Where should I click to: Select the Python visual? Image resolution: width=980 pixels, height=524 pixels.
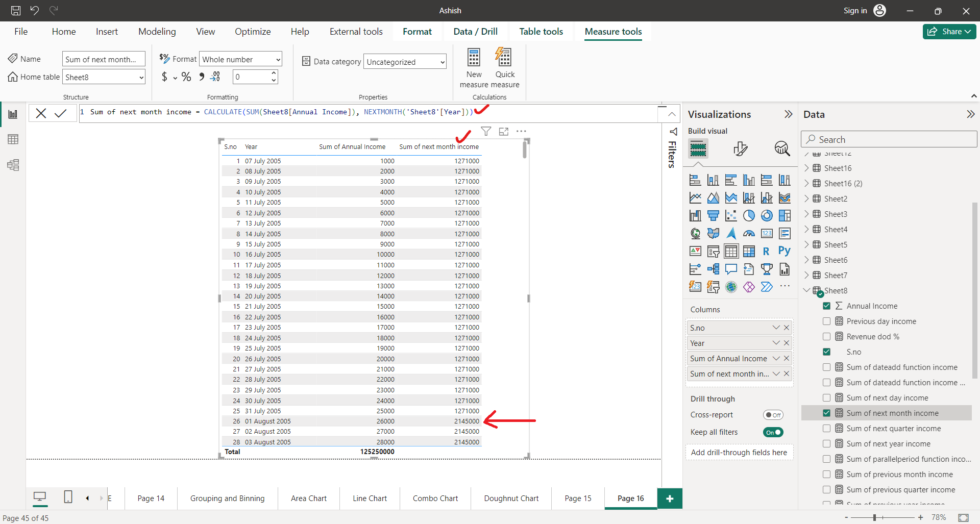[x=784, y=251]
